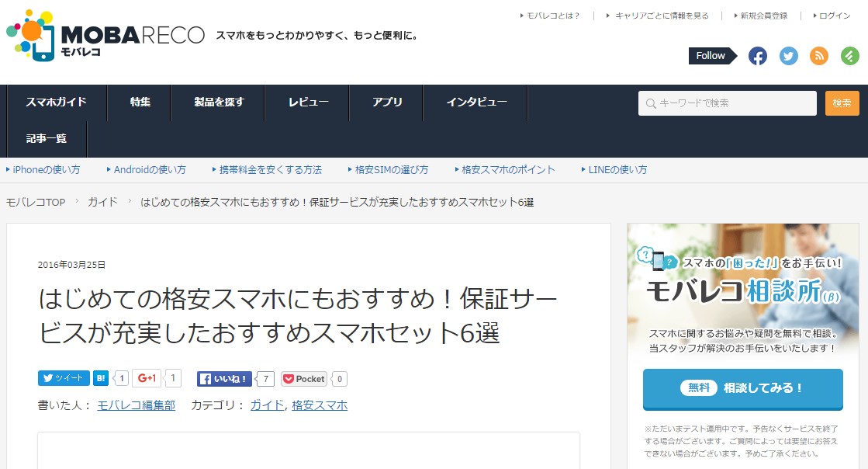Go to モバレコTOP breadcrumb
The image size is (868, 469).
(x=36, y=203)
